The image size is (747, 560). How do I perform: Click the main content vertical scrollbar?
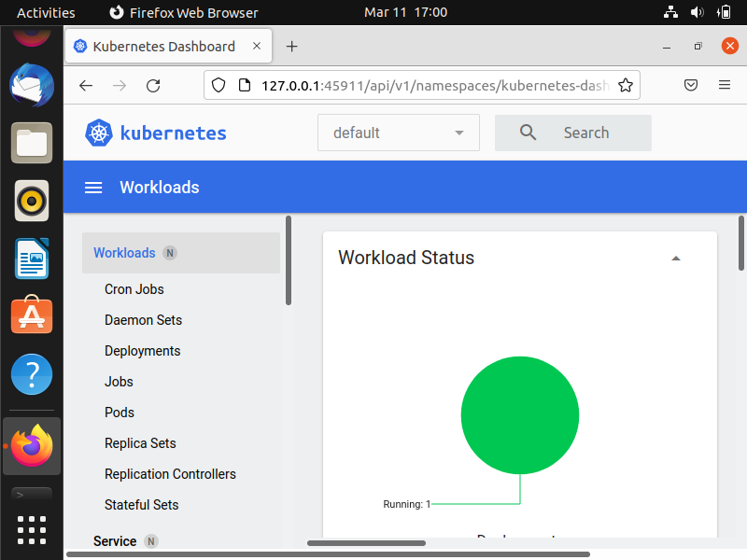click(x=741, y=243)
